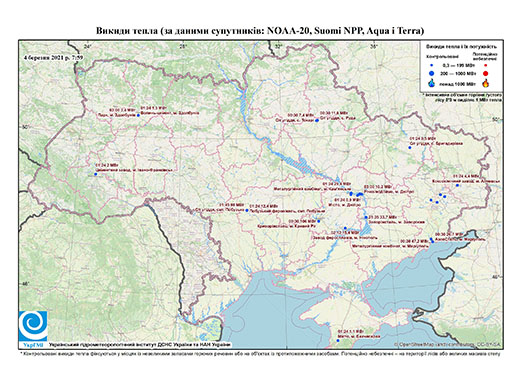Click the 'Металургійний комбінат, м. Кам'янське' label

pos(311,189)
